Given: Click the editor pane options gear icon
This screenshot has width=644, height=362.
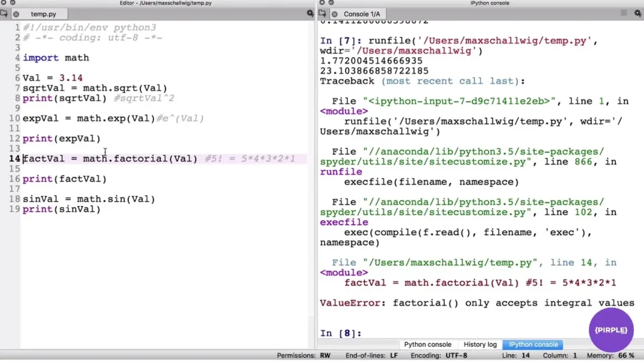Looking at the screenshot, I should (310, 13).
